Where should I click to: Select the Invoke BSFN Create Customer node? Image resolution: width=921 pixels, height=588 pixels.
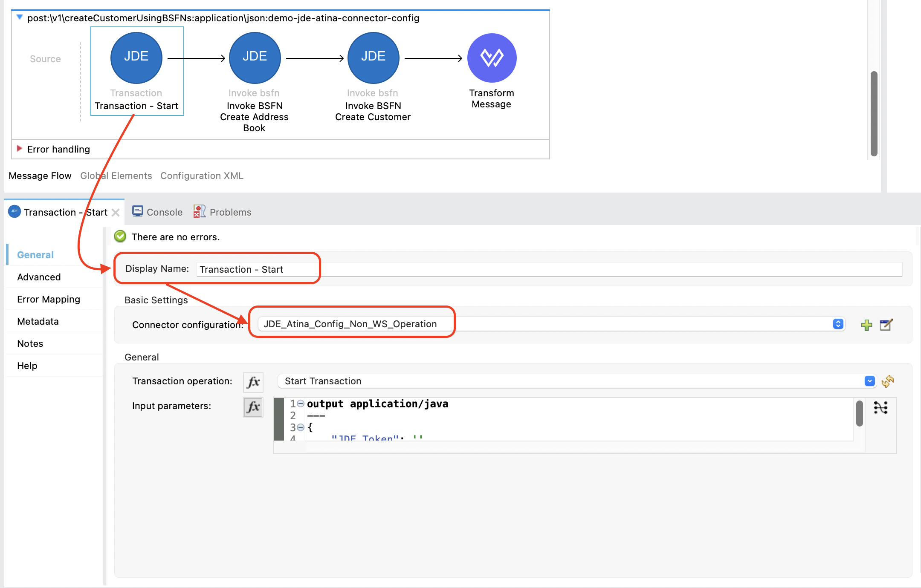click(x=373, y=58)
